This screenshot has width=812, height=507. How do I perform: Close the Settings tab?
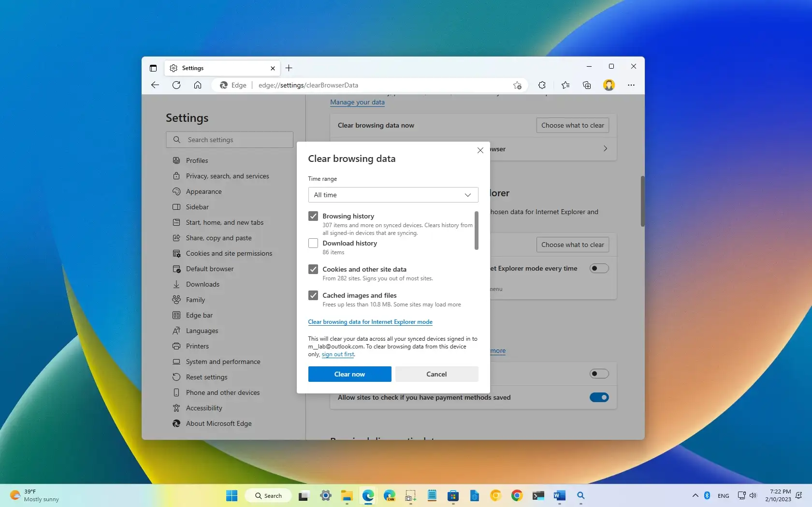273,68
